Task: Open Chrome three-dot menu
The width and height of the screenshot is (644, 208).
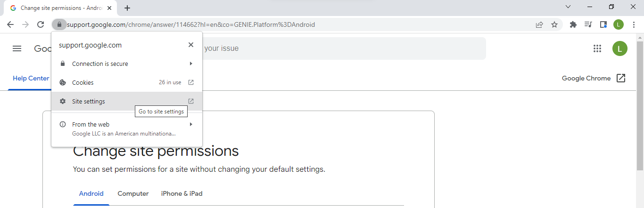Action: tap(634, 24)
